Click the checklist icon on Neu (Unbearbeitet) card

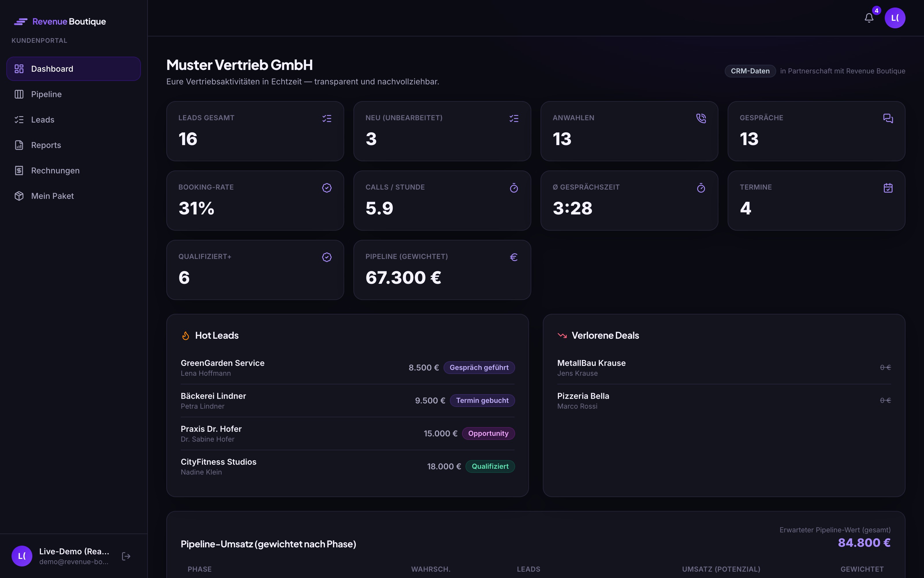click(x=514, y=118)
